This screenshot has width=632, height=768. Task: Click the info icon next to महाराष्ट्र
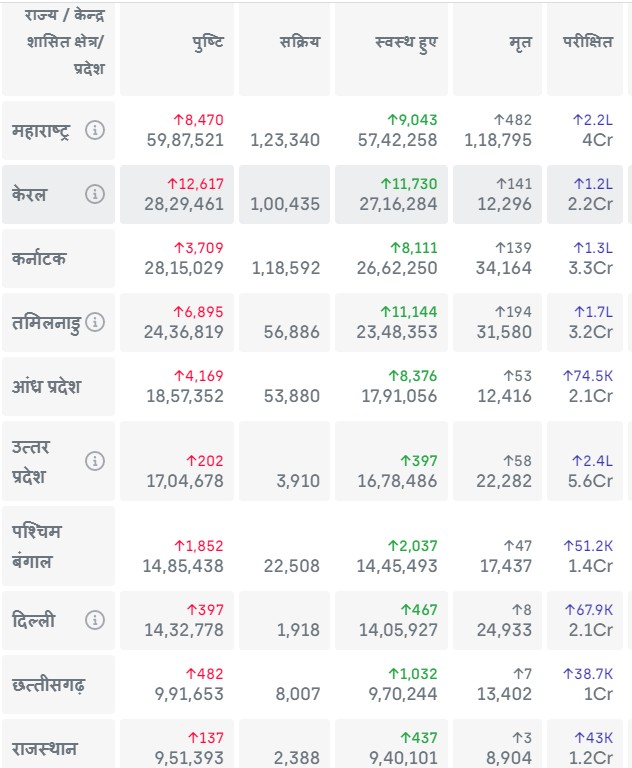(x=95, y=130)
